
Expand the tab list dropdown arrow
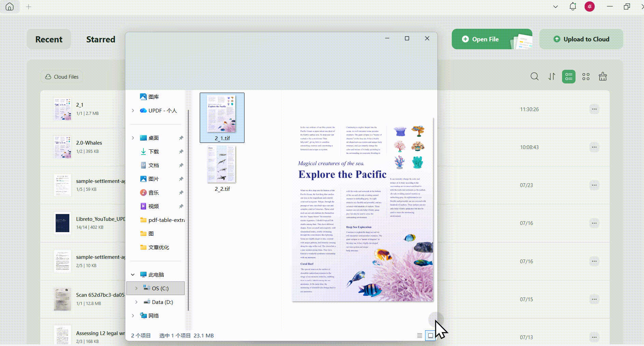[x=556, y=6]
